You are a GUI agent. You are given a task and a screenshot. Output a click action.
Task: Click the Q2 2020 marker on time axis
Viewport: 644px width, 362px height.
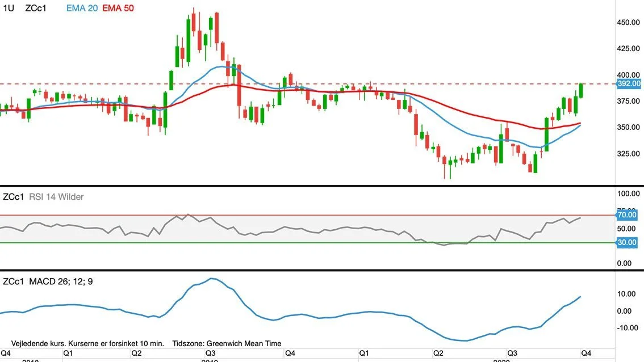(438, 353)
